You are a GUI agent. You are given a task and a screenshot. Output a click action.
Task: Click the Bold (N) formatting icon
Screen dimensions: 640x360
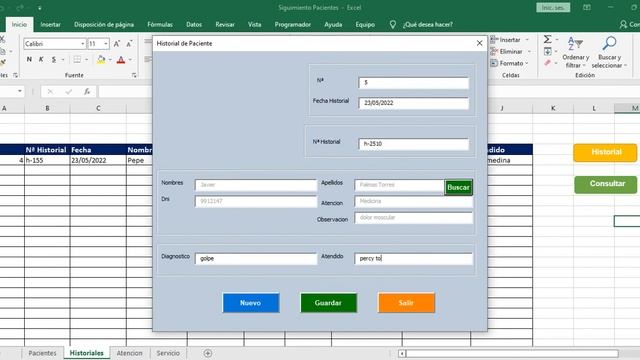tap(29, 60)
